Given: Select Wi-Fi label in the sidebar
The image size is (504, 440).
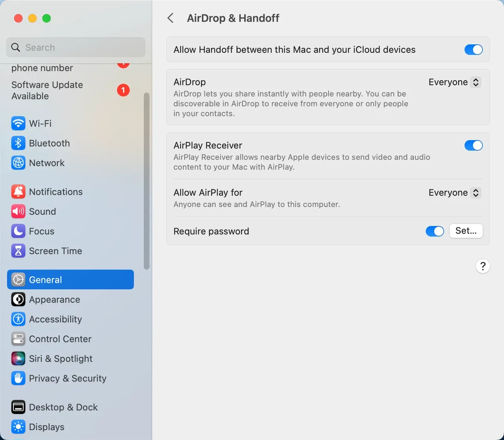Looking at the screenshot, I should 40,124.
